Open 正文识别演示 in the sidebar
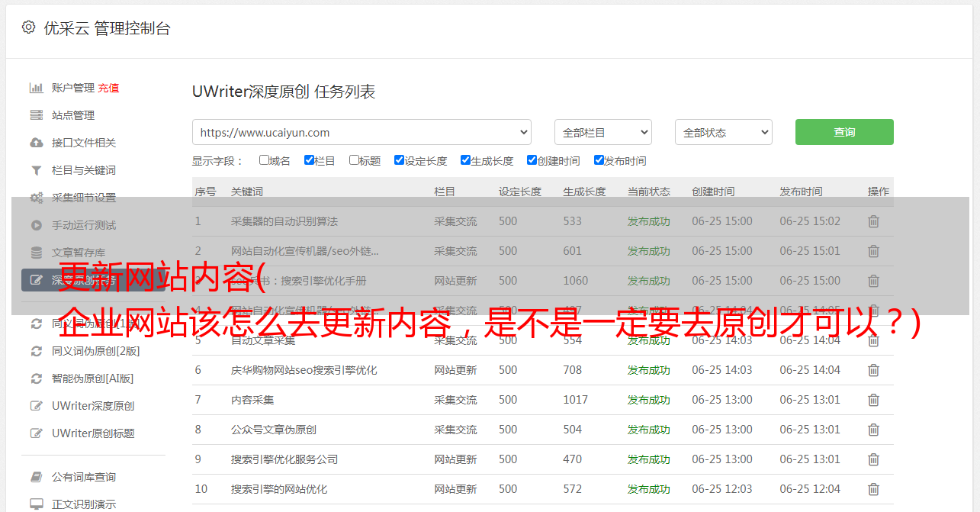 [x=84, y=504]
